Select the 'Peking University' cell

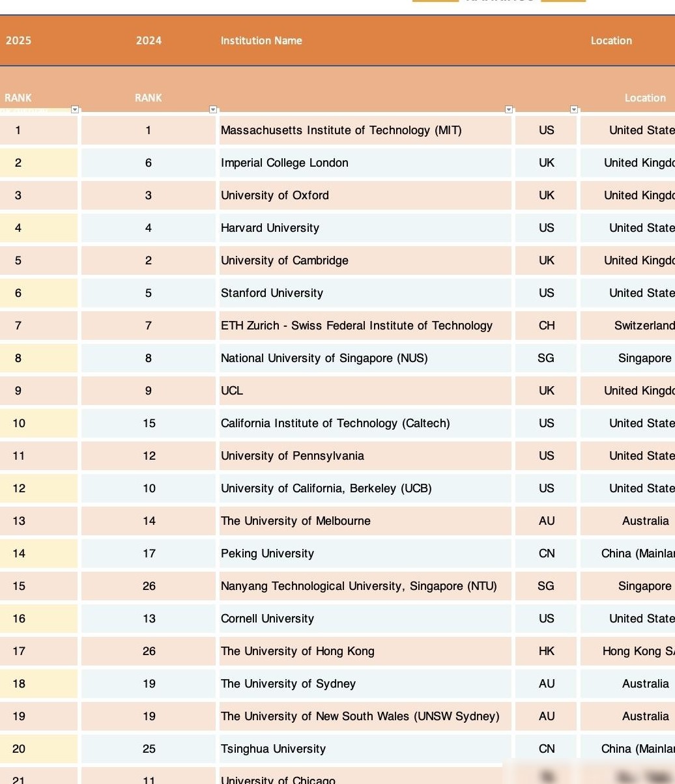366,553
